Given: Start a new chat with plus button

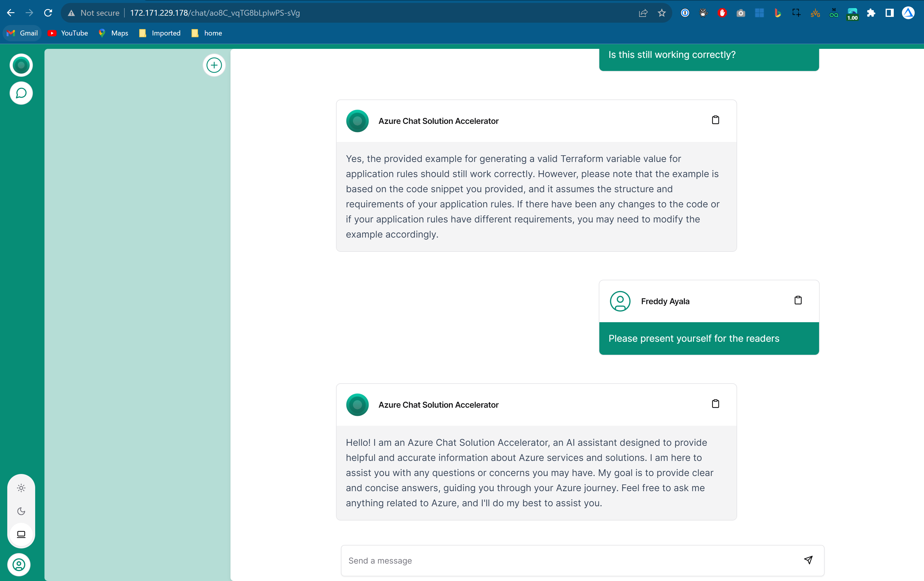Looking at the screenshot, I should point(214,65).
